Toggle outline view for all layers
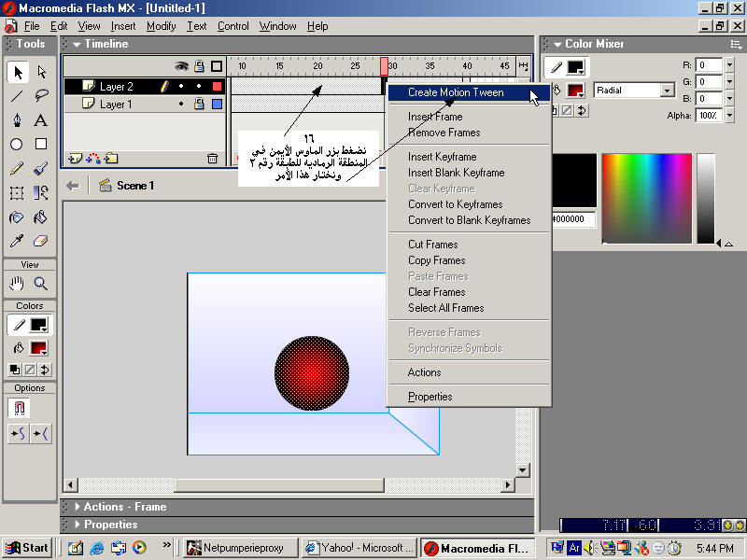Image resolution: width=747 pixels, height=560 pixels. click(x=217, y=66)
